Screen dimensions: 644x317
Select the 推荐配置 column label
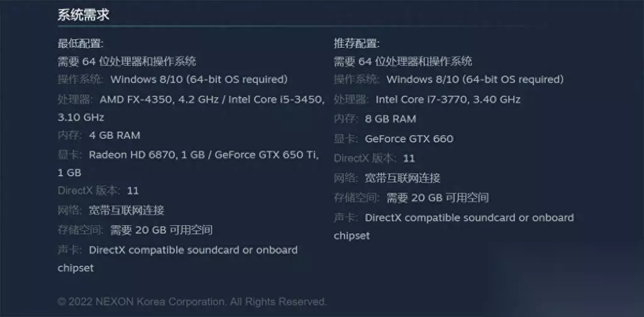(357, 43)
